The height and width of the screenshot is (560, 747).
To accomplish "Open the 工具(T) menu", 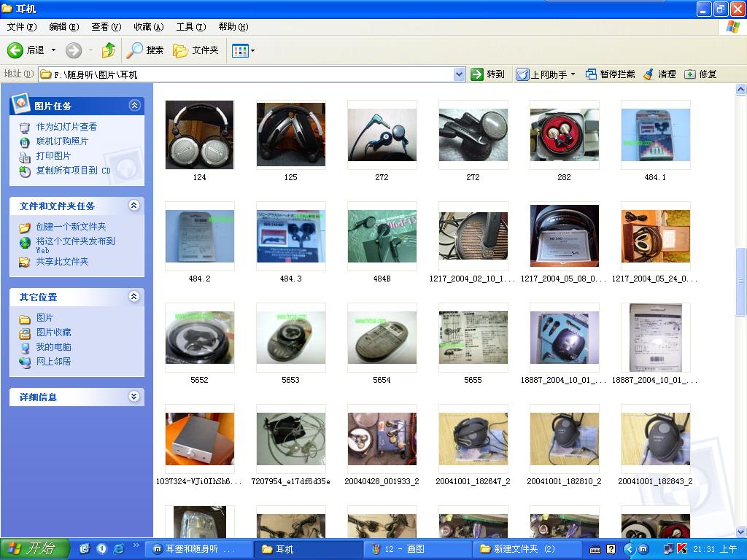I will tap(191, 27).
